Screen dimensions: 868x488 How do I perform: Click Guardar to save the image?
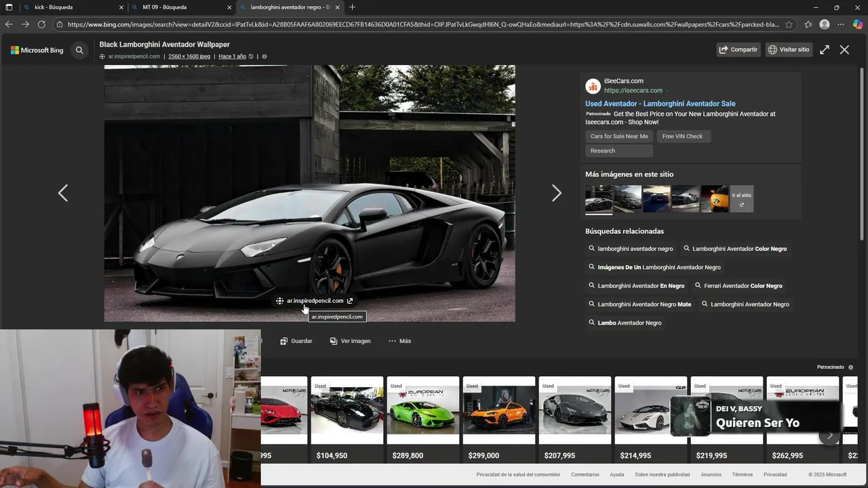tap(296, 341)
